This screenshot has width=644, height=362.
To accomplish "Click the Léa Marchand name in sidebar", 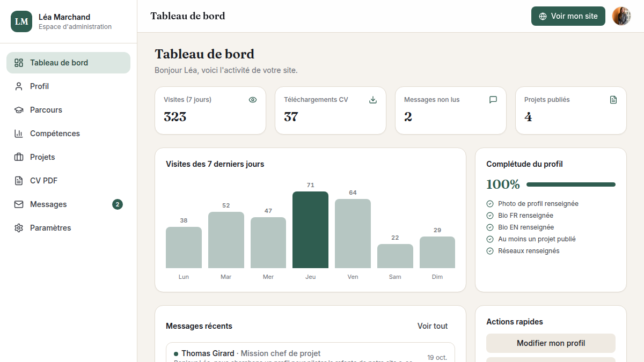I will (x=64, y=17).
